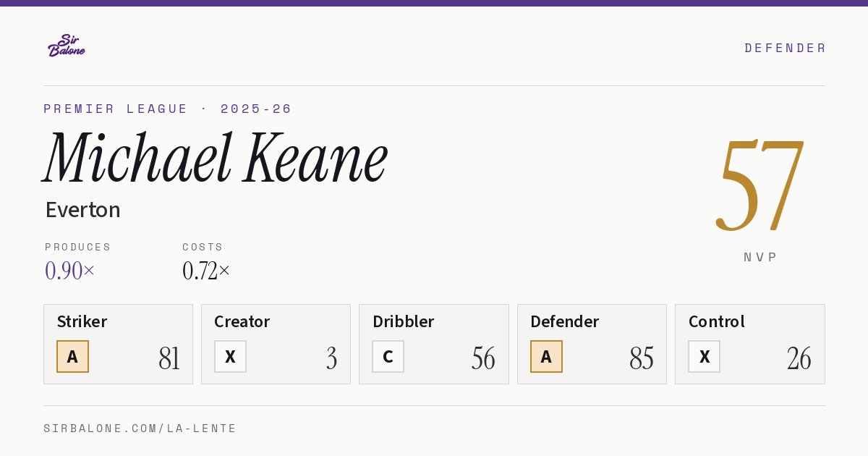Click the Creator X grade badge

[x=230, y=356]
